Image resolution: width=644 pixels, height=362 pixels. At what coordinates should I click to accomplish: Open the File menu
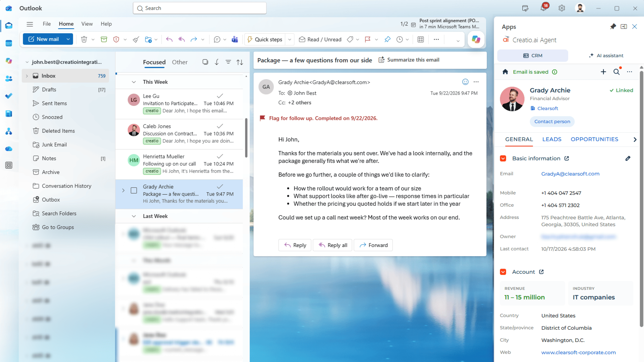[x=46, y=24]
